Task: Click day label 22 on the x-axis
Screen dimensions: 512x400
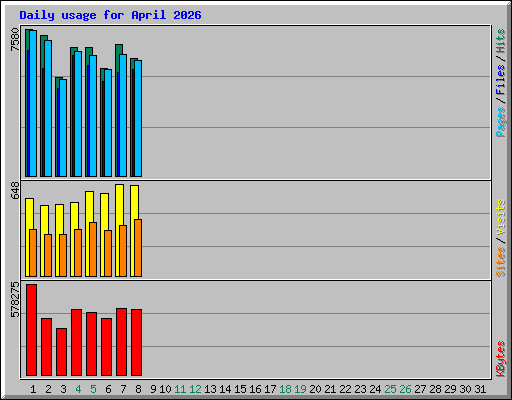Action: point(345,389)
